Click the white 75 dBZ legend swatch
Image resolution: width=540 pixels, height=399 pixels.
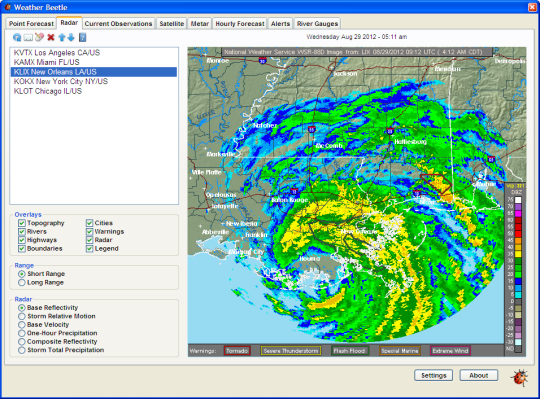(x=518, y=200)
